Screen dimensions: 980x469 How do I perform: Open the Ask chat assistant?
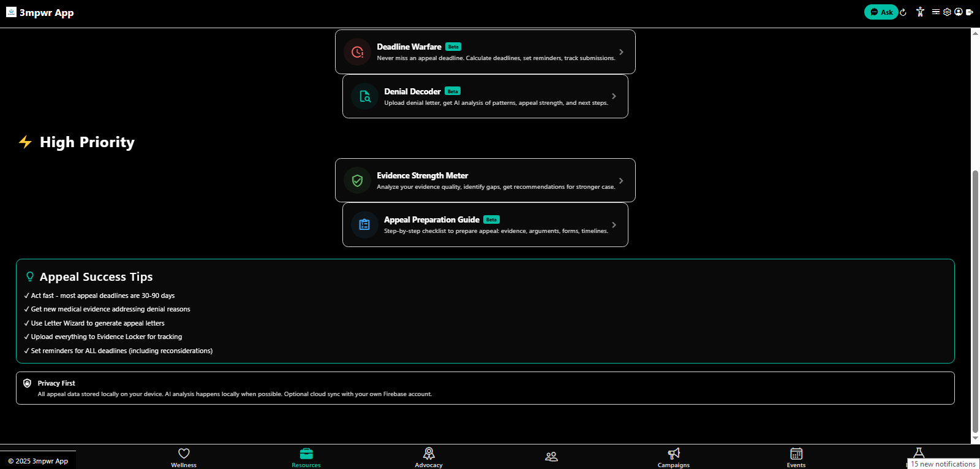[881, 12]
